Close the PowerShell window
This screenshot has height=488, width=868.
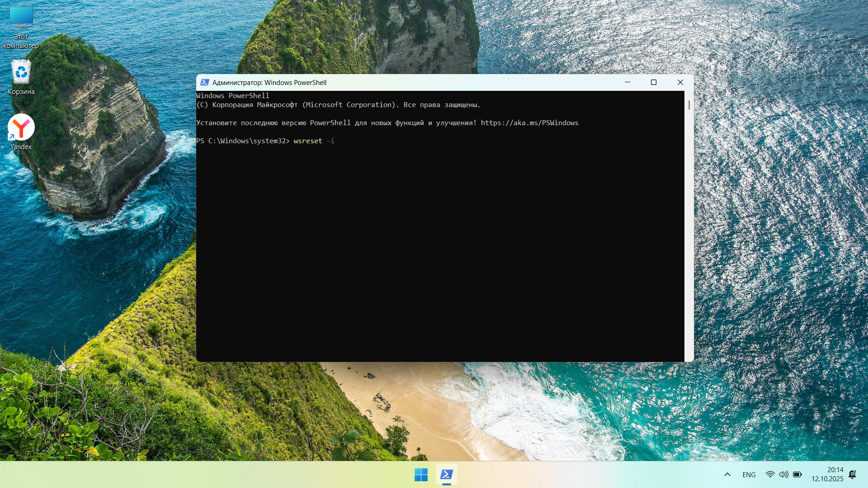click(x=680, y=82)
